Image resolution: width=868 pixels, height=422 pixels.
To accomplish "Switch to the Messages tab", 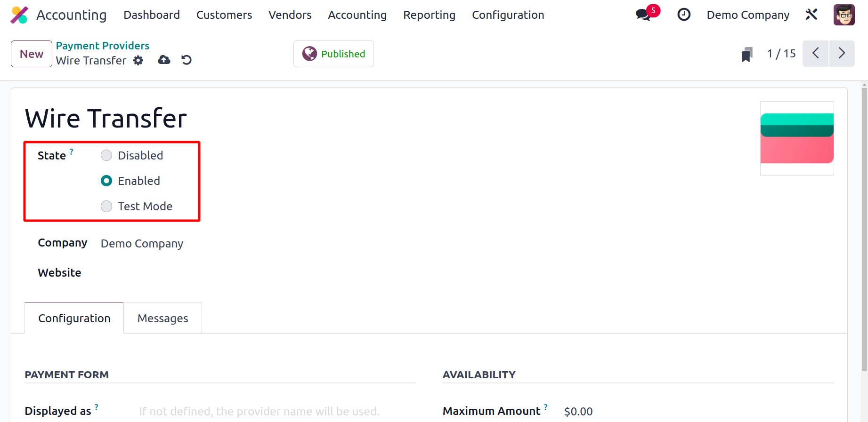I will click(162, 318).
